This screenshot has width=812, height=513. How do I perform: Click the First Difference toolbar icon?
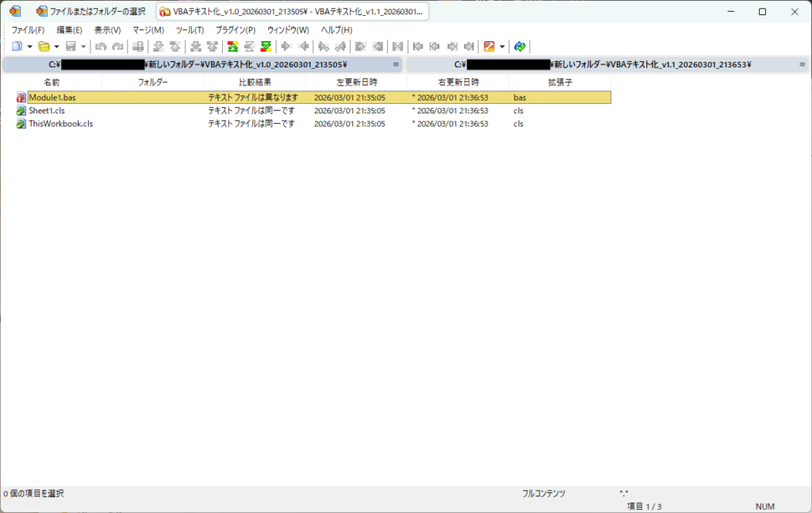point(233,47)
